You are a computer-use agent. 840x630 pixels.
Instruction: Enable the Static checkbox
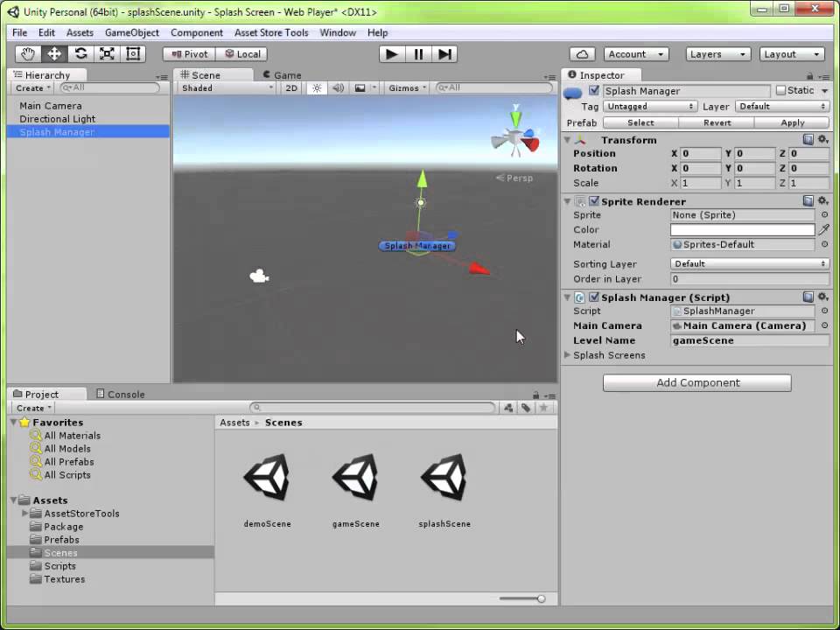pos(780,90)
